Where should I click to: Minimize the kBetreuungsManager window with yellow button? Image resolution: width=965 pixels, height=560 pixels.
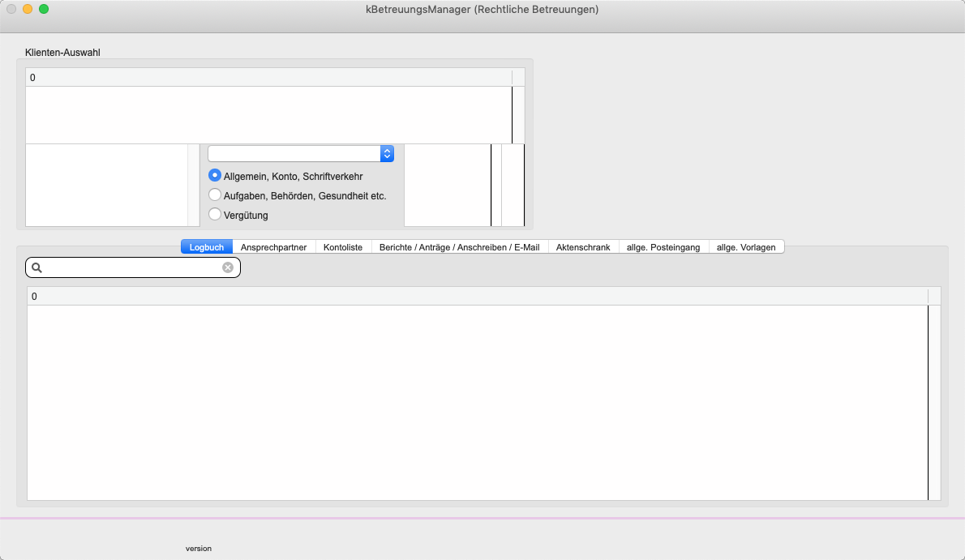(27, 9)
